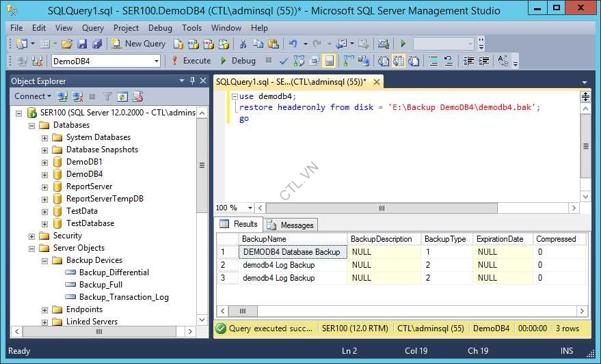The image size is (601, 364).
Task: Close the SQLQuery1.sql document tab
Action: click(377, 81)
